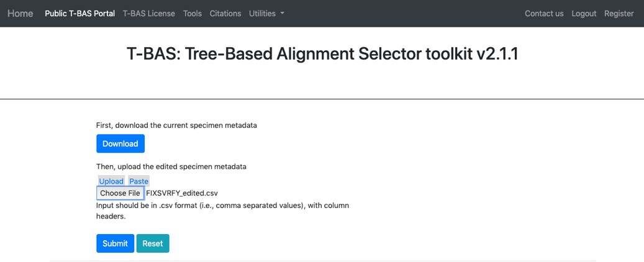
Task: Select the FIXSVRFY_edited.csv filename text
Action: 181,193
